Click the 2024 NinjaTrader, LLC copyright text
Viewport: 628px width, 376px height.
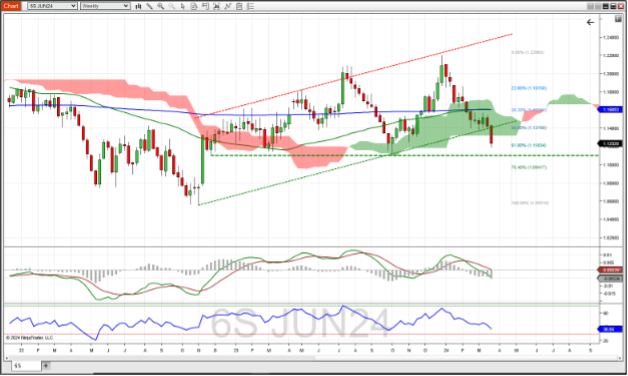[x=29, y=338]
